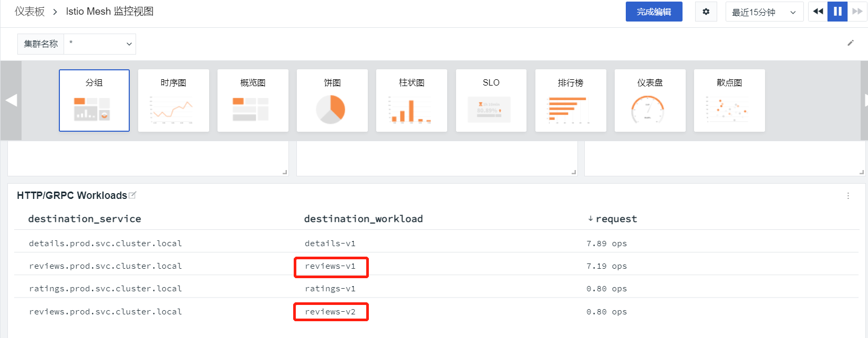Open the HTTP/GRPC Workloads panel options menu
The height and width of the screenshot is (338, 868).
[848, 196]
